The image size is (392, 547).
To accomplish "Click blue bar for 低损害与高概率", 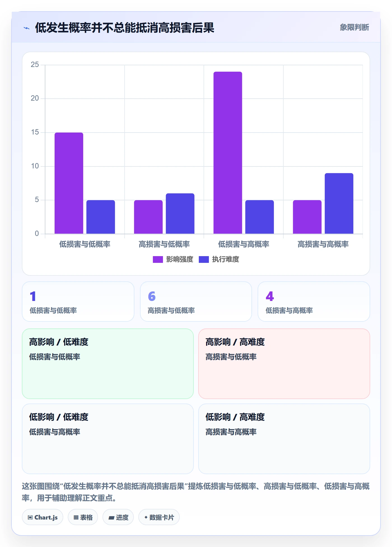I will (260, 217).
